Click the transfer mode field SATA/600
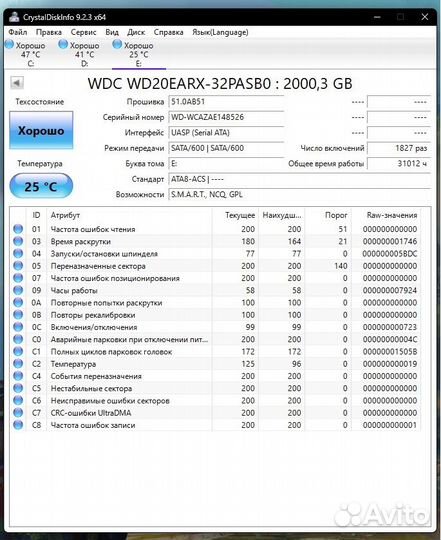Viewport: 441px width, 540px height. coord(226,148)
